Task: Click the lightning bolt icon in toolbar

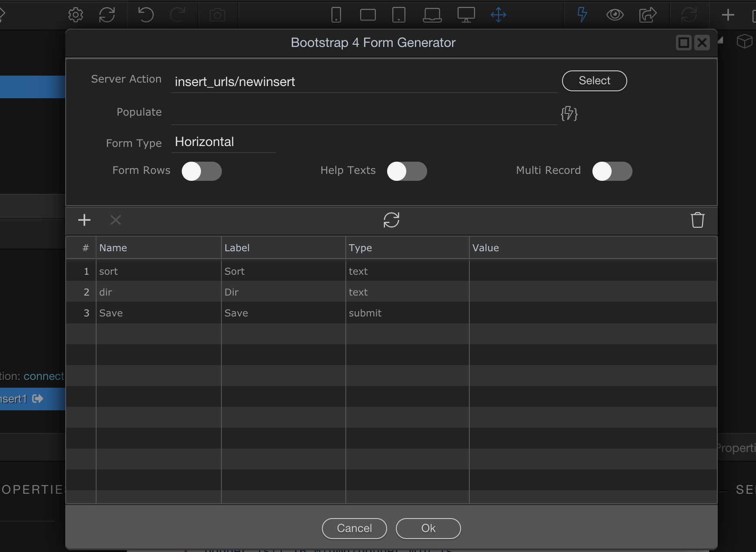Action: click(582, 15)
